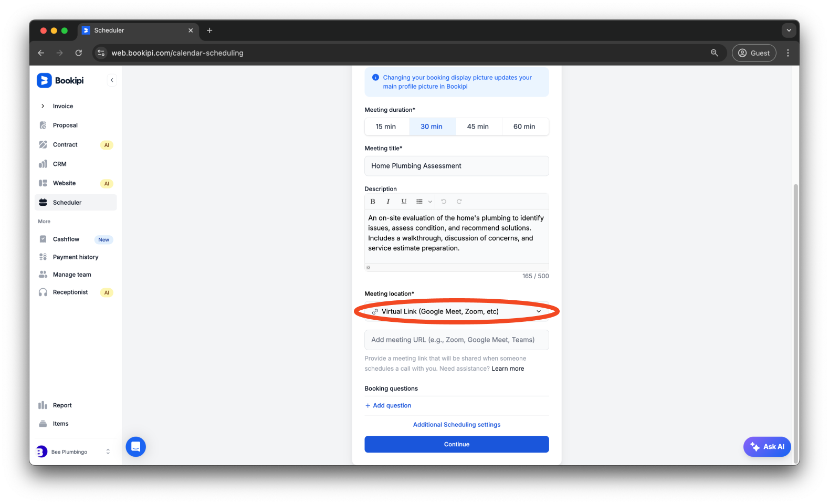829x504 pixels.
Task: Open Additional Scheduling settings
Action: tap(457, 425)
